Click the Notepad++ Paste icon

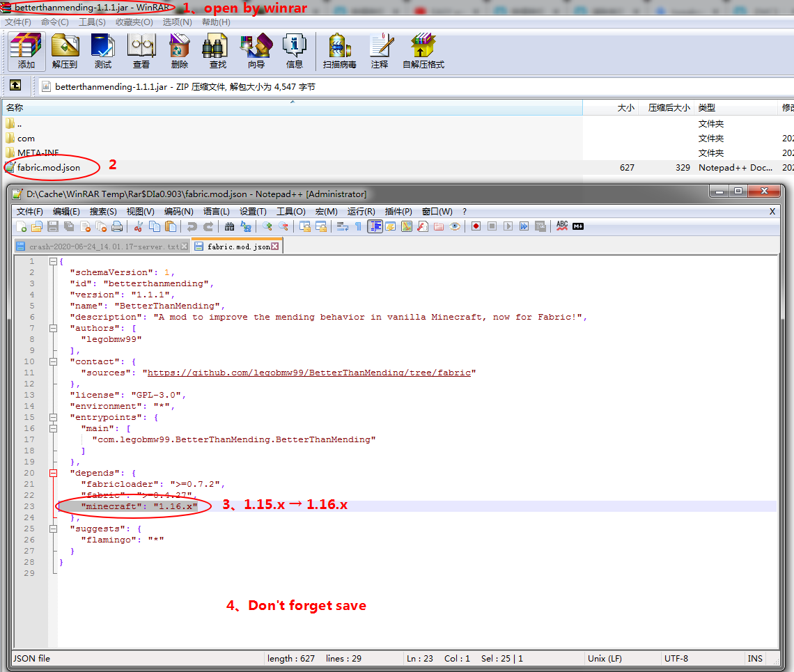tap(171, 226)
